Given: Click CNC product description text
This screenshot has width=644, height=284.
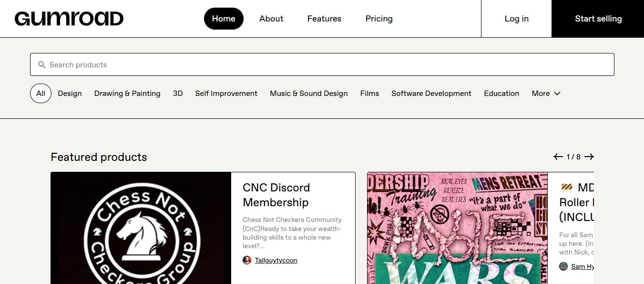Looking at the screenshot, I should (292, 233).
